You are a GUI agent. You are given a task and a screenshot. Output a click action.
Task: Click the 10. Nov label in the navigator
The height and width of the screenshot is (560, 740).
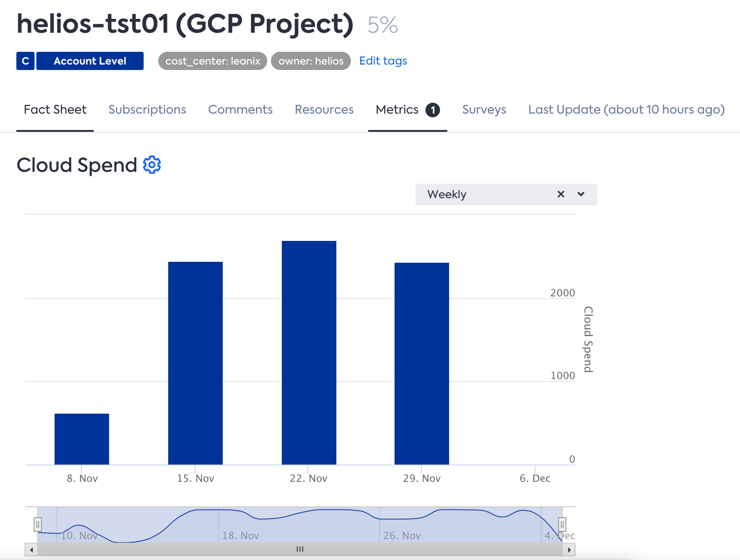79,535
